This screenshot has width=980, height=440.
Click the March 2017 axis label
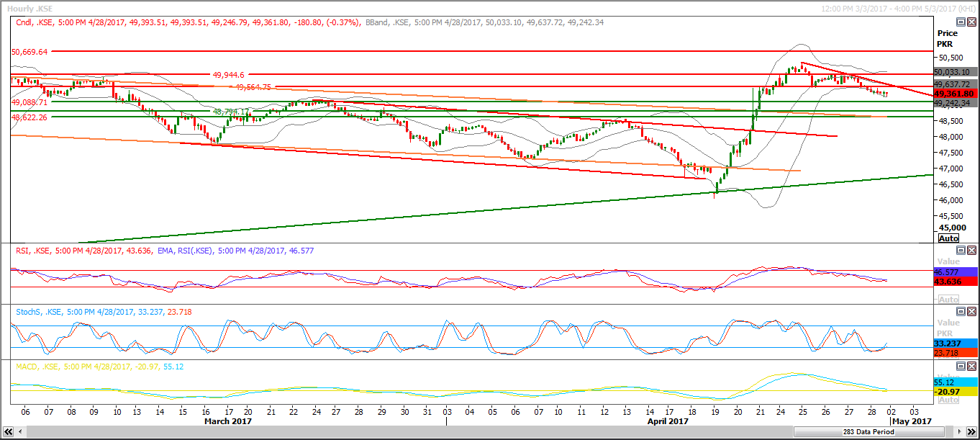click(x=228, y=421)
